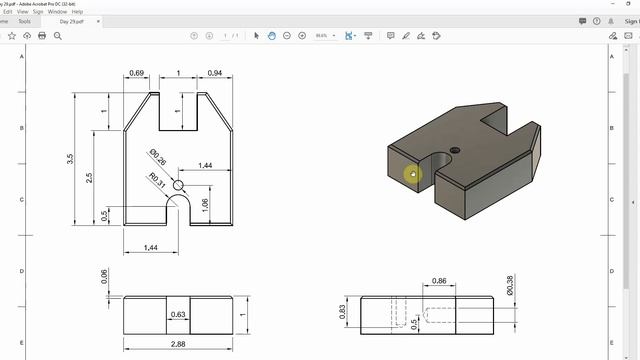Click the Ø0.38 diameter label
Image resolution: width=640 pixels, height=360 pixels.
pos(510,285)
